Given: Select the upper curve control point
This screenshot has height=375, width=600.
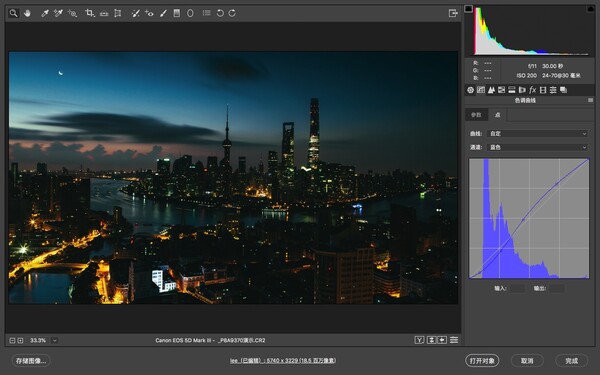Looking at the screenshot, I should 556,184.
